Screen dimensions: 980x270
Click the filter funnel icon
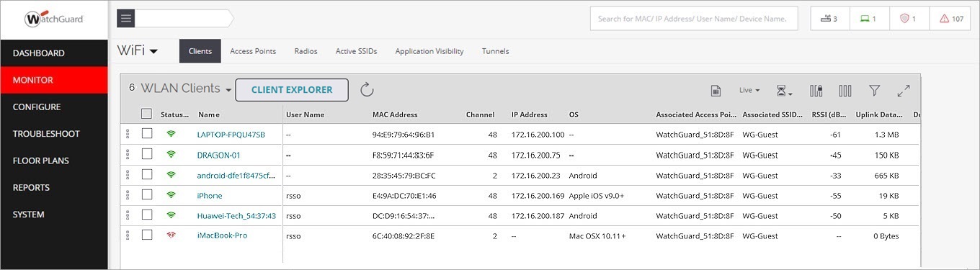[x=874, y=91]
